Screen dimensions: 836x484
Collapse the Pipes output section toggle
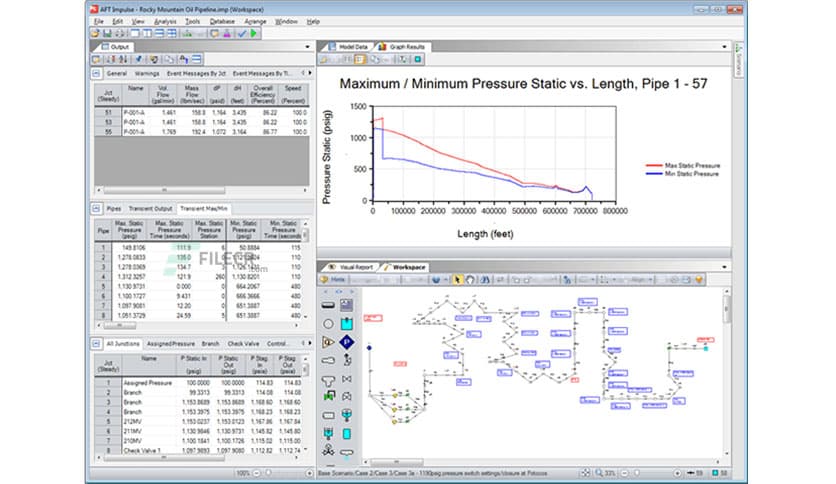97,208
